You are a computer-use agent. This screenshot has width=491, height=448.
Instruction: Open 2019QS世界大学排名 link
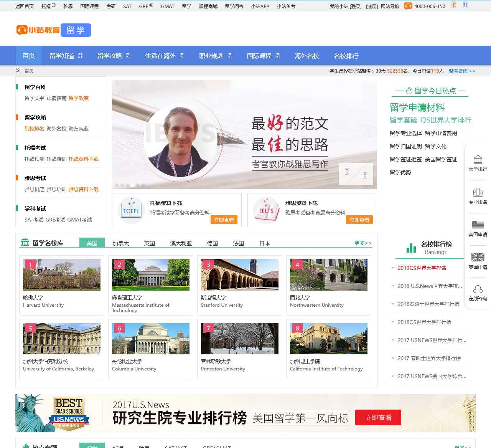click(422, 268)
